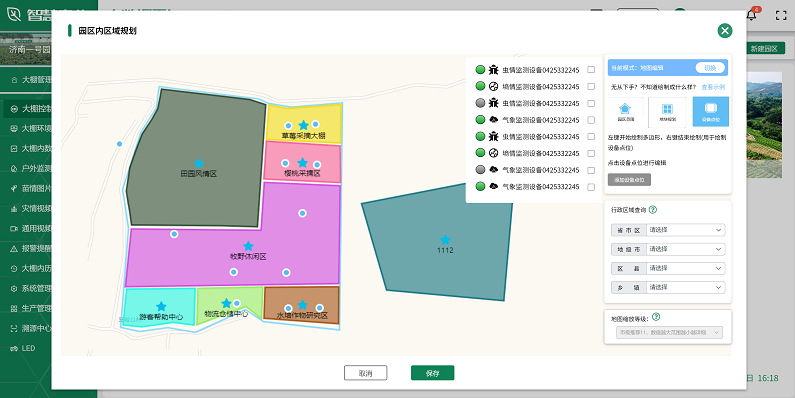Click the 保存 button

click(x=432, y=373)
